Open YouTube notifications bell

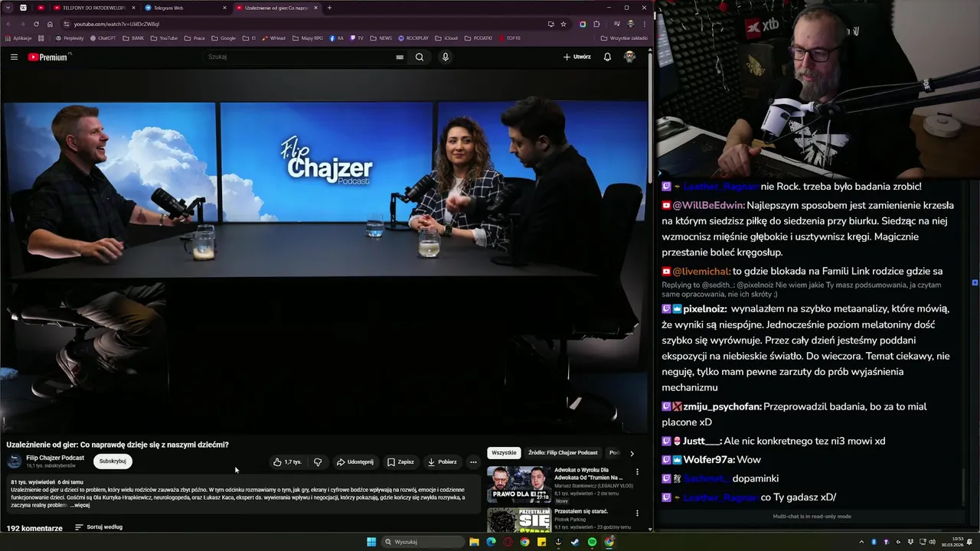tap(607, 57)
